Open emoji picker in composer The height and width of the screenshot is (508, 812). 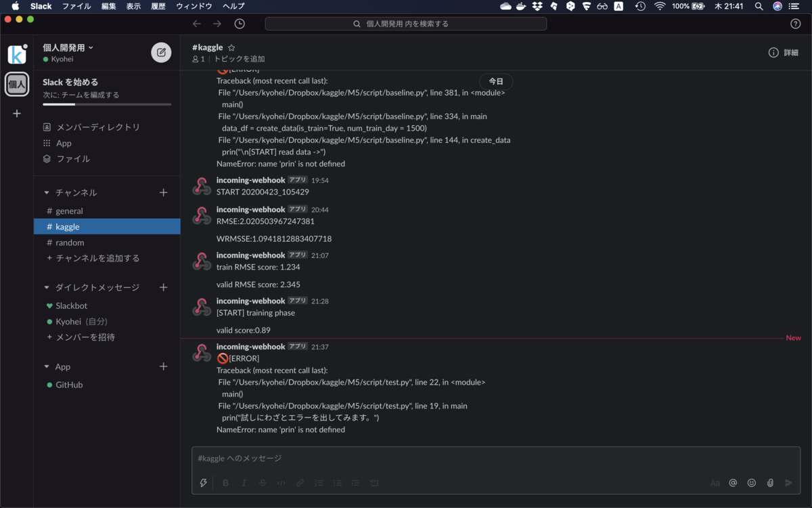point(751,483)
